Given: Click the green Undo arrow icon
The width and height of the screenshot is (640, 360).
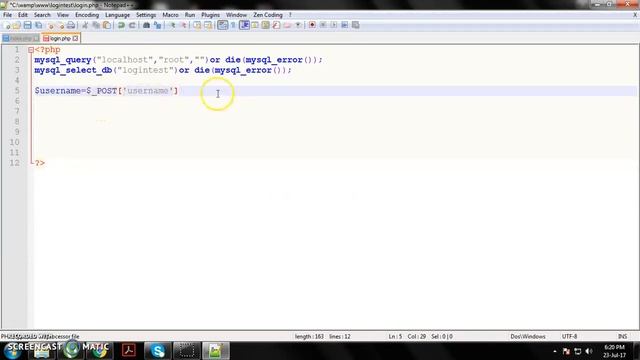Looking at the screenshot, I should (x=121, y=25).
